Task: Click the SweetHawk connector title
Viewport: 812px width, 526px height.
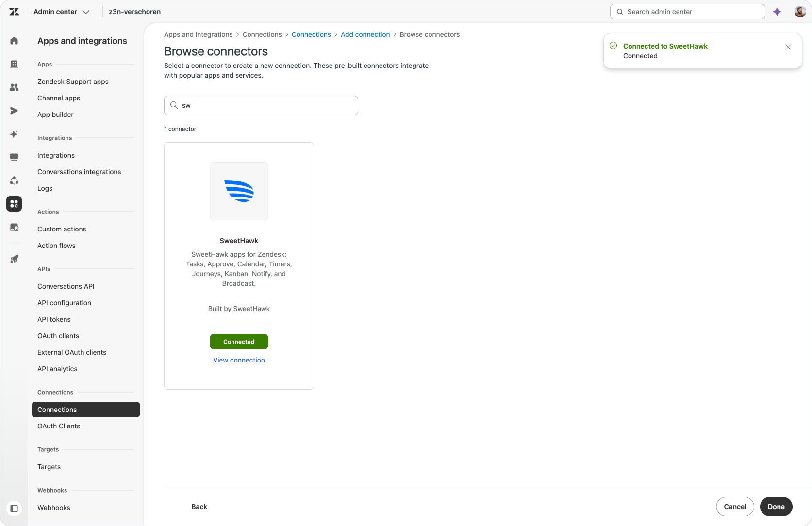Action: coord(239,241)
